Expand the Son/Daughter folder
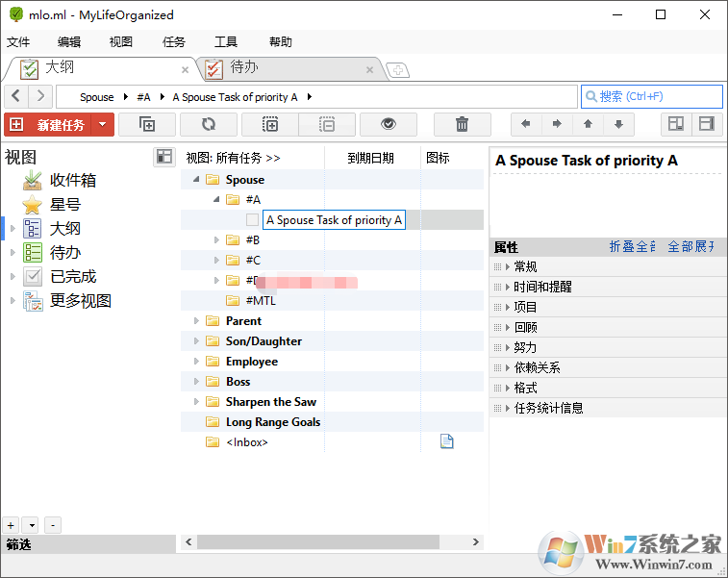728x578 pixels. [x=196, y=341]
